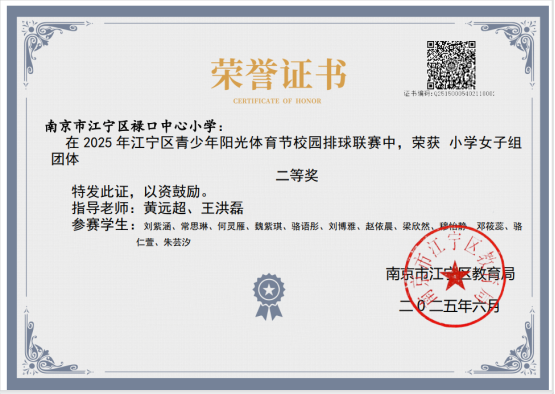The height and width of the screenshot is (394, 555).
Task: Click the certificate number under the QR code
Action: click(449, 94)
